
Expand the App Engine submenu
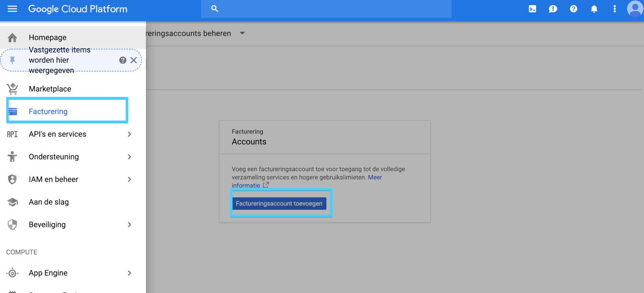(129, 273)
